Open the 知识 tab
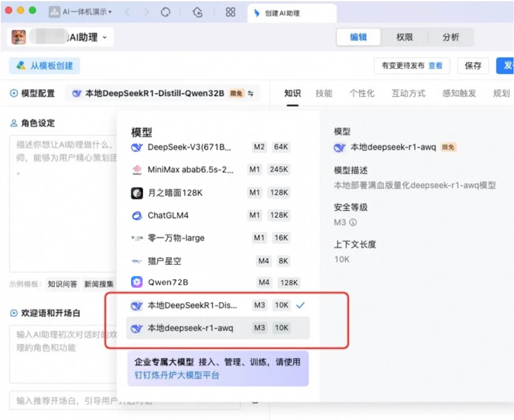Image resolution: width=514 pixels, height=420 pixels. [x=293, y=94]
